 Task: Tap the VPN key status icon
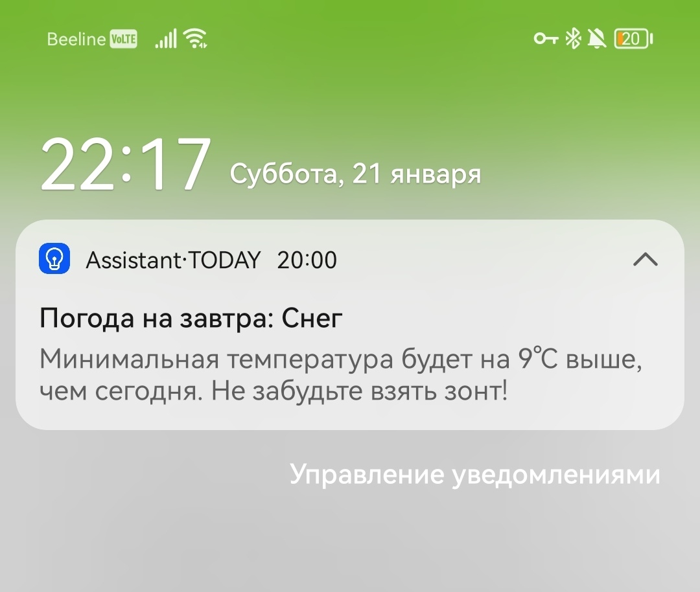pos(546,39)
